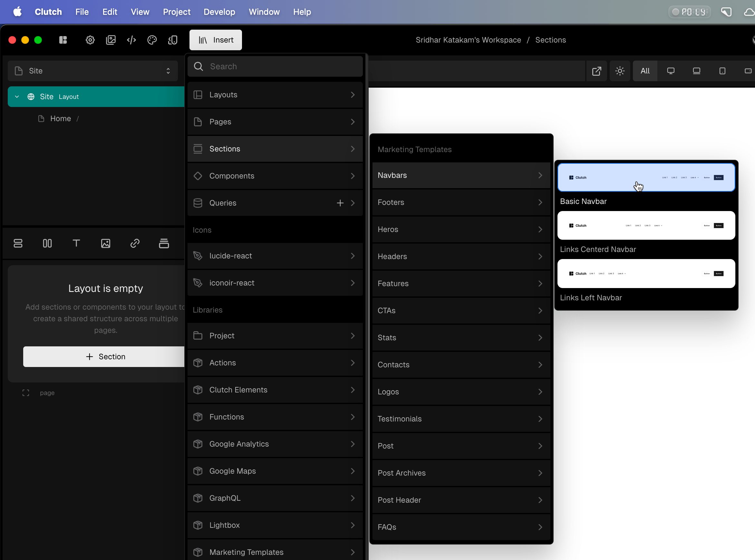
Task: Click the + Section button
Action: 104,357
